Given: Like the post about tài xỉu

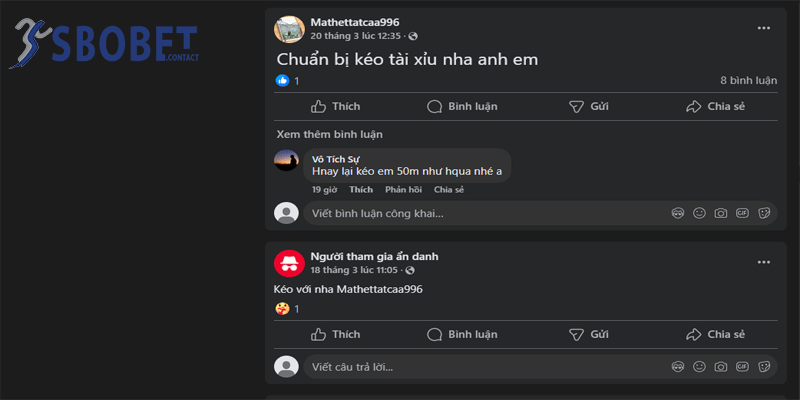Looking at the screenshot, I should (335, 107).
